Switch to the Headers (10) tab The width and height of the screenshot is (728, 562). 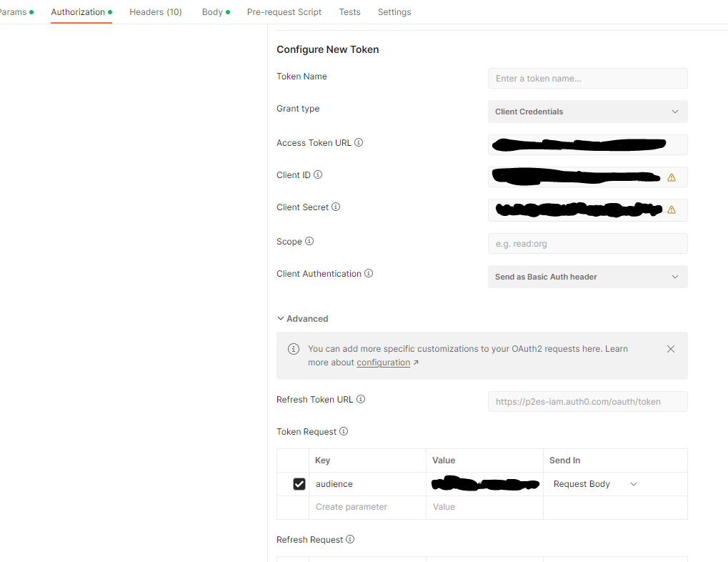tap(156, 12)
